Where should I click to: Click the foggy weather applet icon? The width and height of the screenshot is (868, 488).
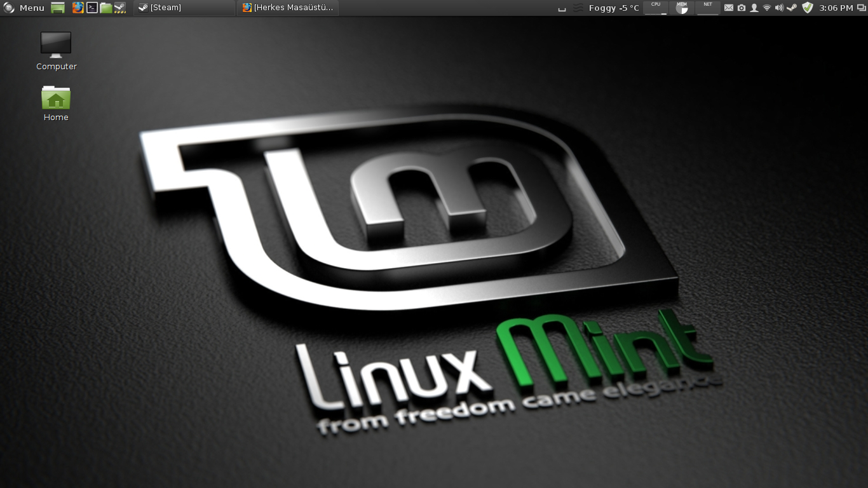578,8
